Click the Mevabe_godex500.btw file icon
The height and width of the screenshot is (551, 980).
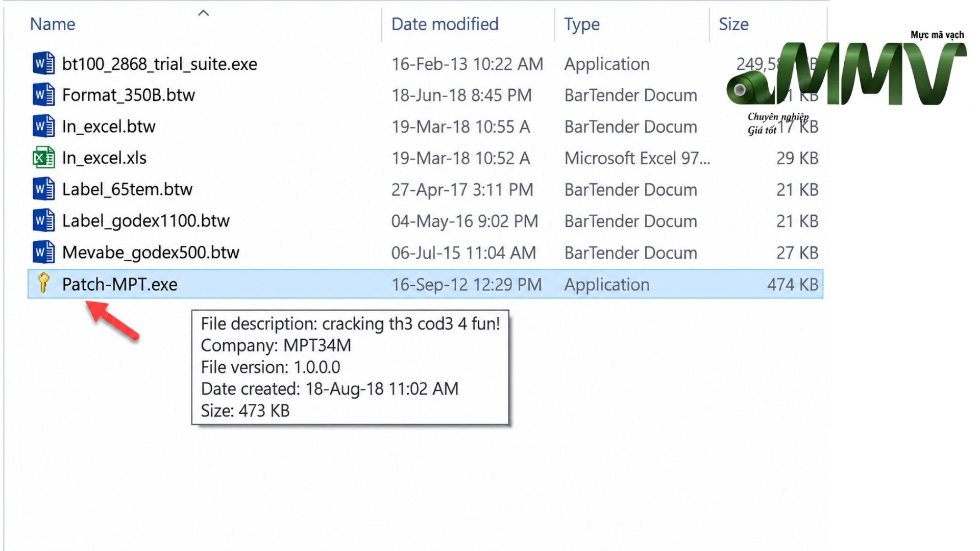[43, 253]
